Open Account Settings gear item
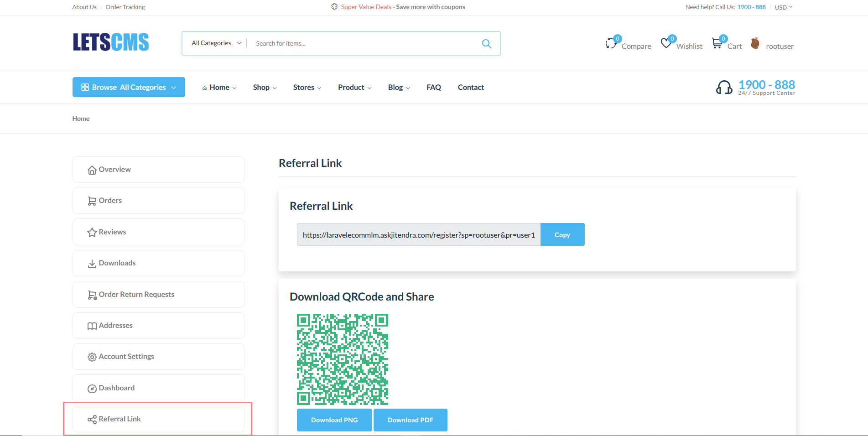This screenshot has width=868, height=436. (x=126, y=356)
